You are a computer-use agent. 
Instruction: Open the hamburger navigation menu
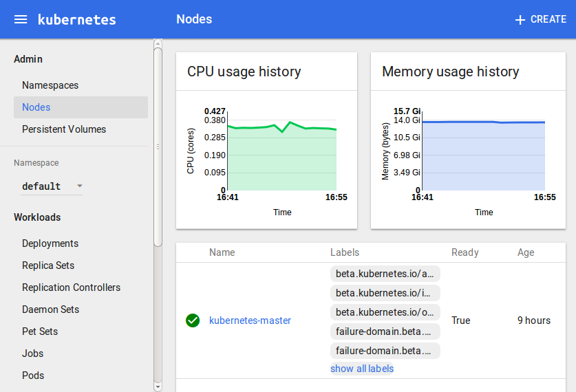(21, 19)
